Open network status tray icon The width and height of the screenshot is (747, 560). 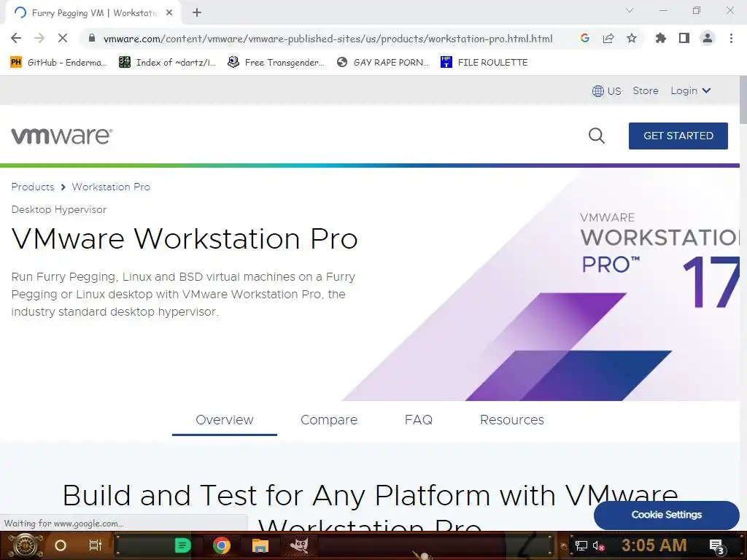pyautogui.click(x=581, y=545)
